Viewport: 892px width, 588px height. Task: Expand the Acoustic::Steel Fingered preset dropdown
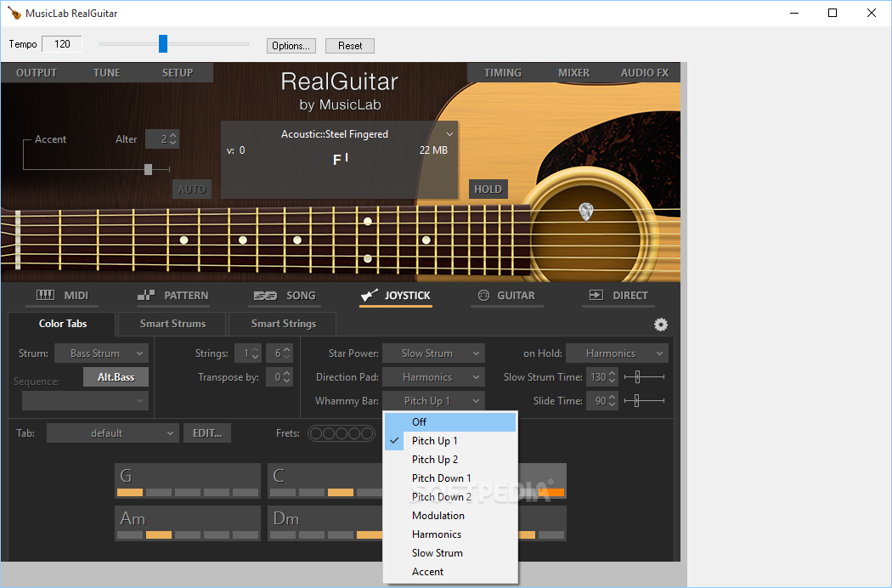tap(449, 134)
